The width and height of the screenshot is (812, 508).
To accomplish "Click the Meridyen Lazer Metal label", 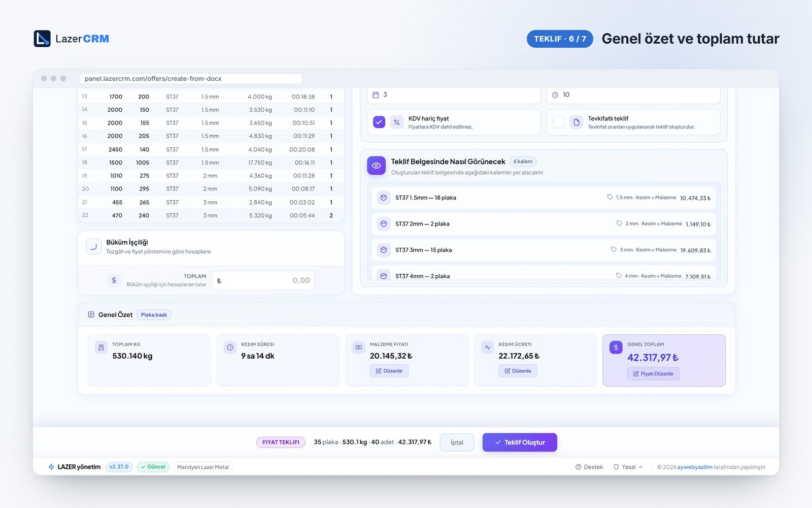I will 203,467.
